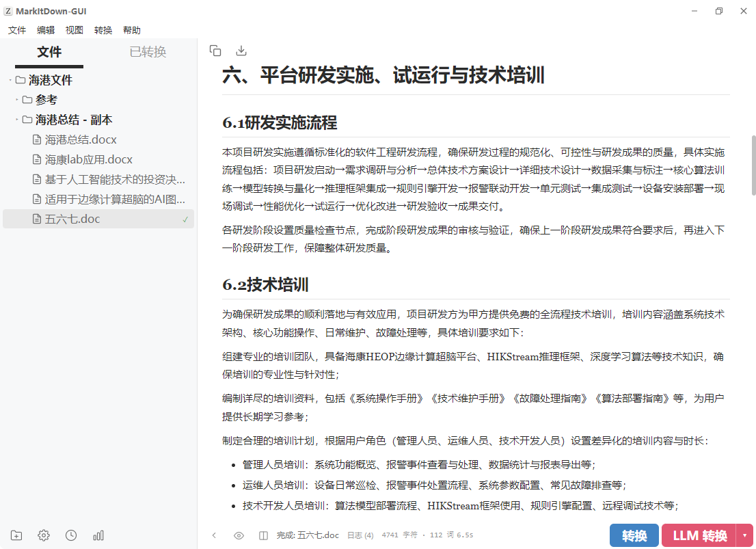Click the bullet 运维人员培训 line

[x=435, y=485]
